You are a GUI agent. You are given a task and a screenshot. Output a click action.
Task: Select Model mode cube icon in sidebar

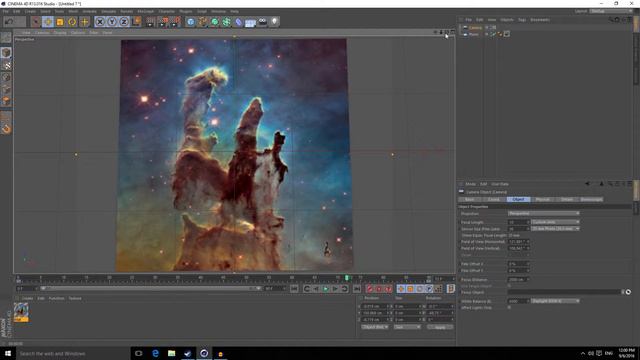point(6,53)
